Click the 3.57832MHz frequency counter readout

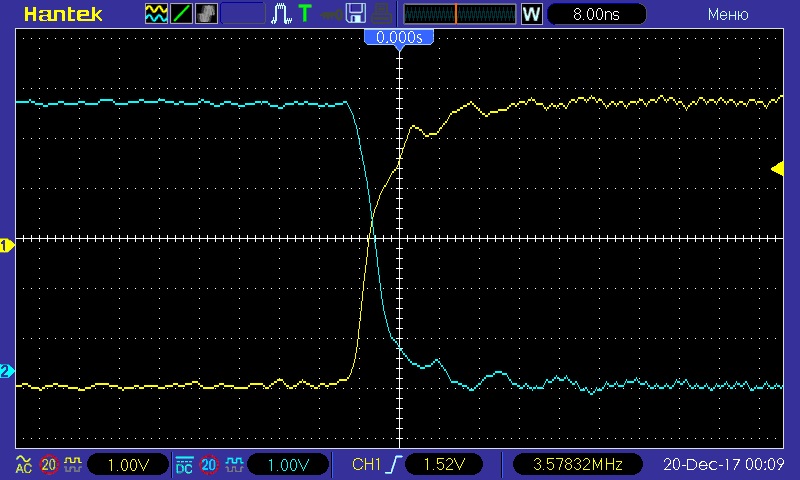(x=578, y=464)
